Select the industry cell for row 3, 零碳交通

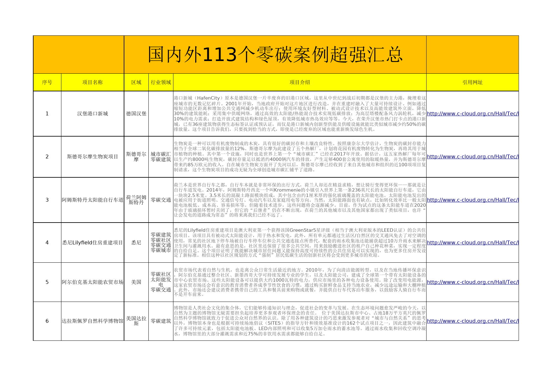click(x=161, y=200)
